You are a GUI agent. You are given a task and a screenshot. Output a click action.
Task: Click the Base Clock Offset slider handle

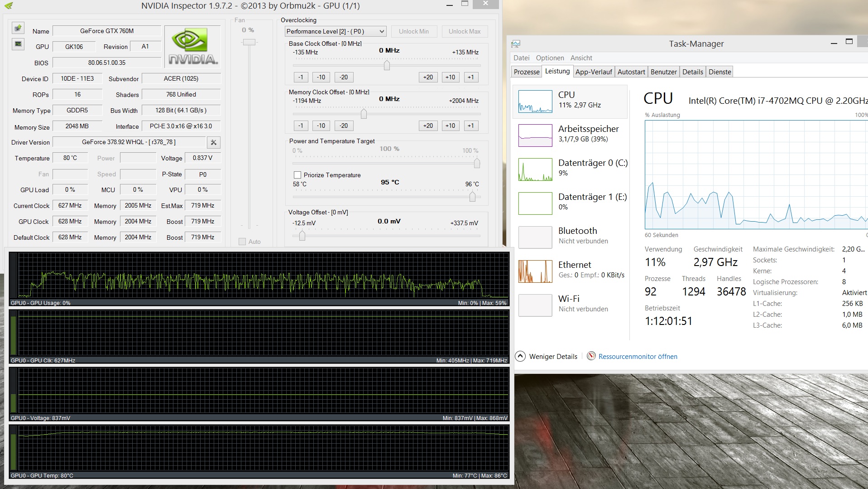[387, 65]
